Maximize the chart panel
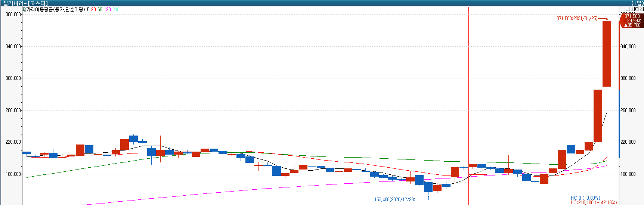The height and width of the screenshot is (205, 644). coord(637,9)
